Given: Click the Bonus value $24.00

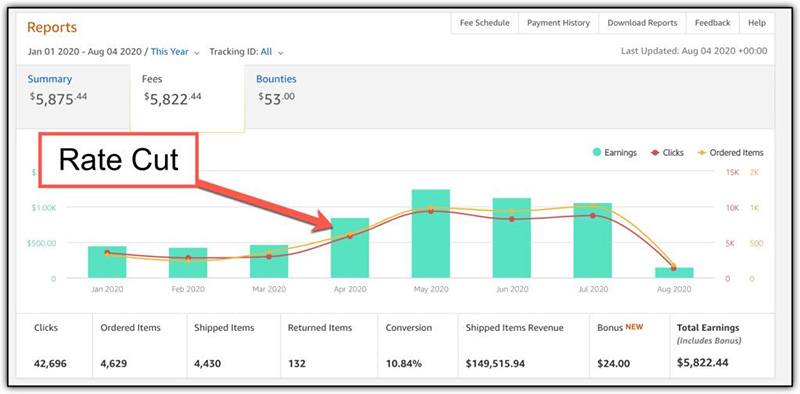Looking at the screenshot, I should point(613,364).
